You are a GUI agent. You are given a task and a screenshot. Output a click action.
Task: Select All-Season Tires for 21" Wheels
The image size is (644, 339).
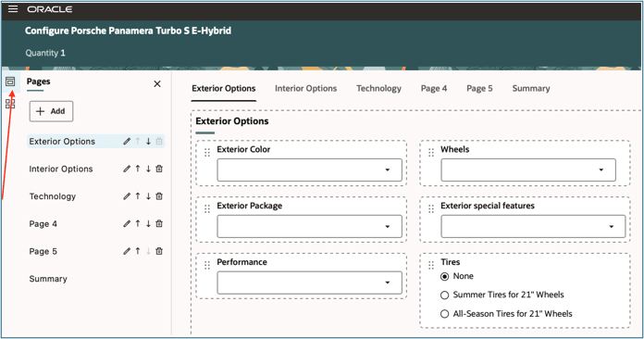point(444,314)
